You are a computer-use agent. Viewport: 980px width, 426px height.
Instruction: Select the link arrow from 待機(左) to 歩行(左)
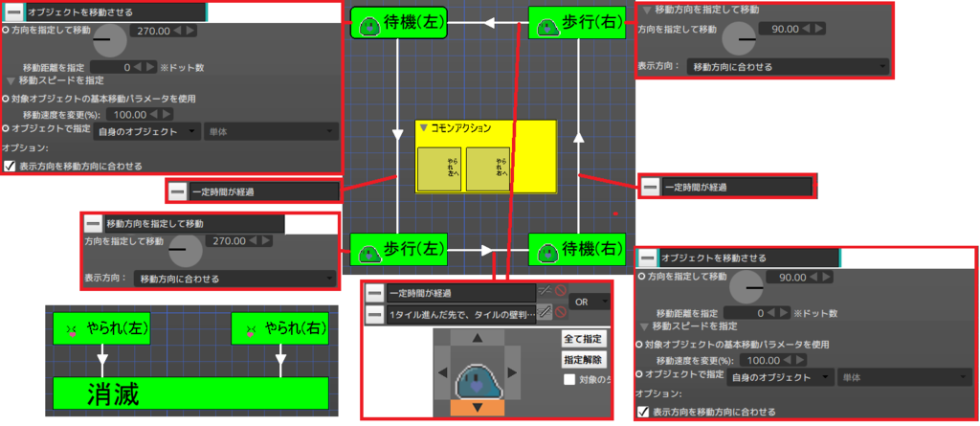(x=397, y=134)
